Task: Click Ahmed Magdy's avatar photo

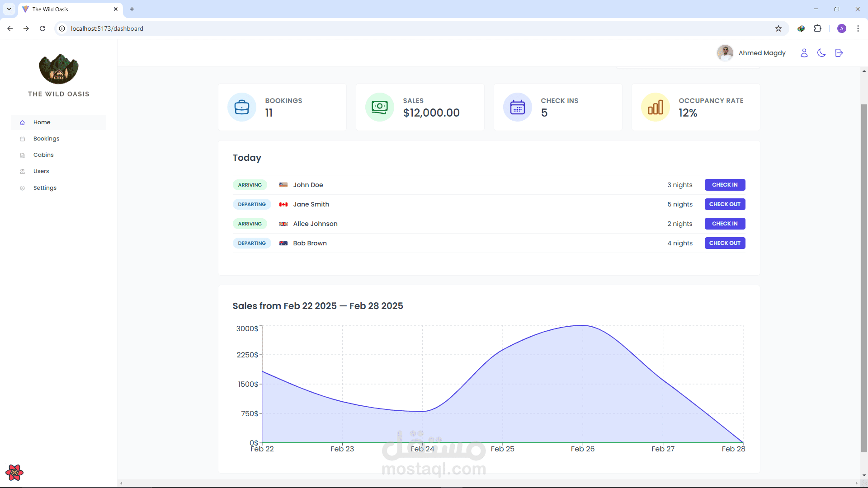Action: click(725, 53)
